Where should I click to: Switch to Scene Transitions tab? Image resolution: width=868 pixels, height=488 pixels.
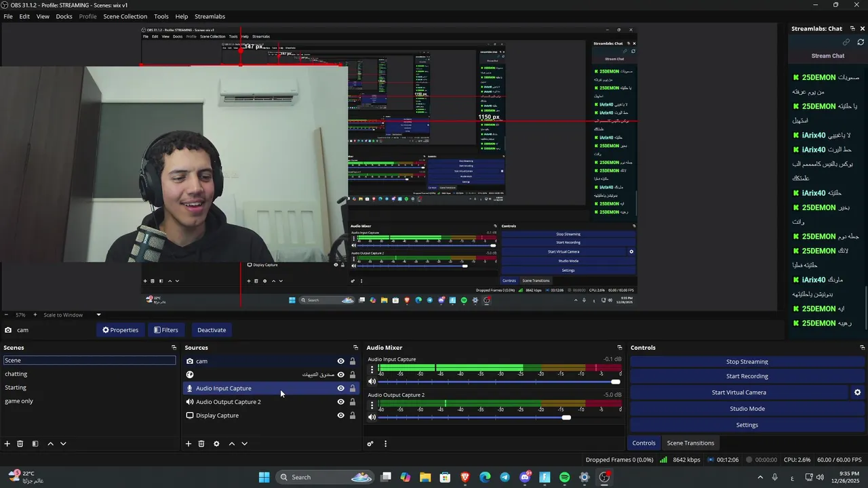tap(690, 443)
